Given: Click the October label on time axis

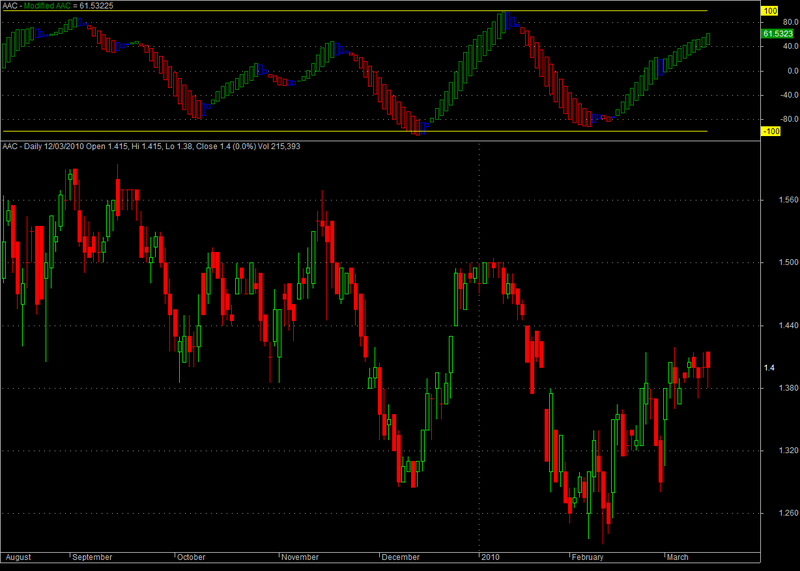Looking at the screenshot, I should 191,557.
